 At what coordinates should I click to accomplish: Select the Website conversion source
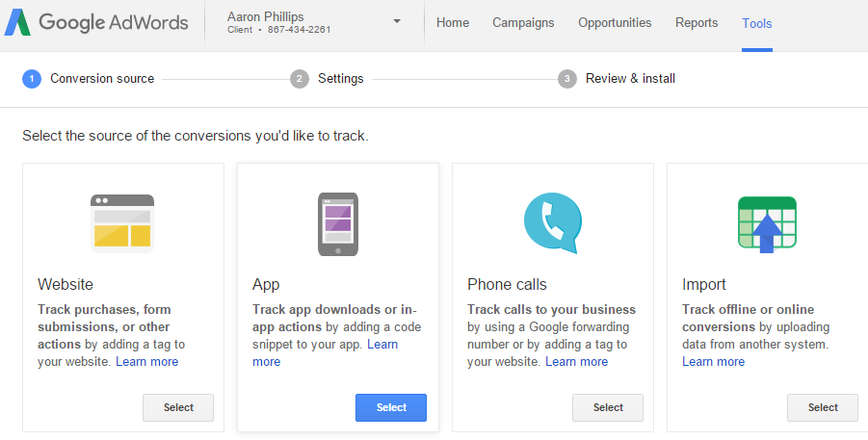click(x=178, y=407)
